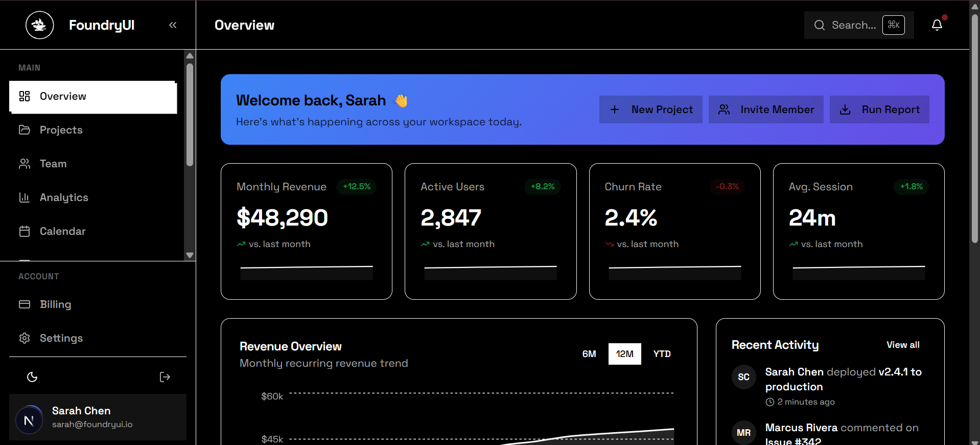Click the Projects folder icon
The width and height of the screenshot is (980, 445).
(x=25, y=130)
